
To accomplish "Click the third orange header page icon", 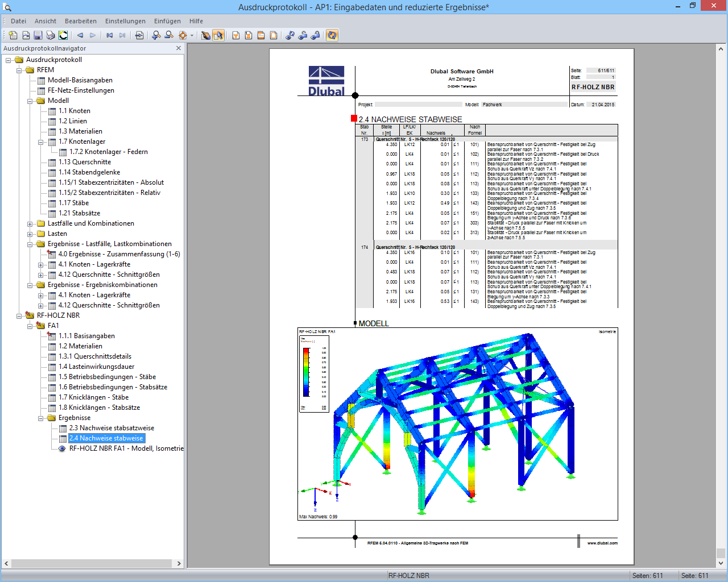I will click(x=261, y=35).
